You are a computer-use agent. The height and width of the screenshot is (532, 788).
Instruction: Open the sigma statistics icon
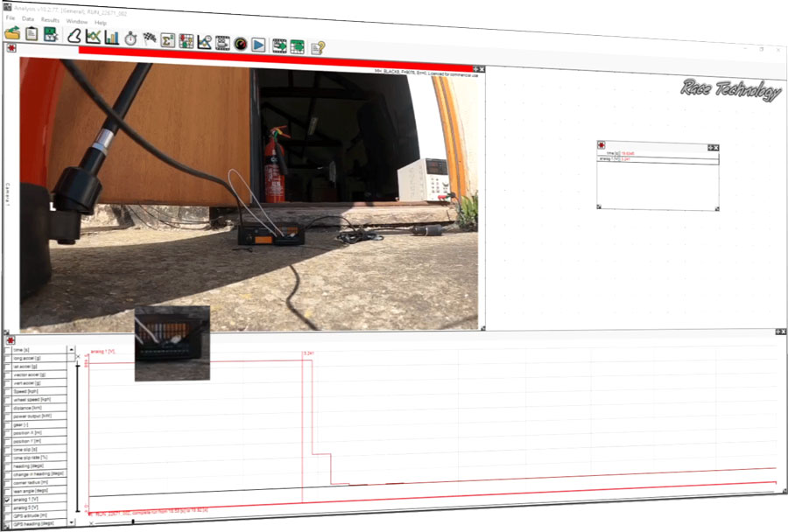click(167, 40)
